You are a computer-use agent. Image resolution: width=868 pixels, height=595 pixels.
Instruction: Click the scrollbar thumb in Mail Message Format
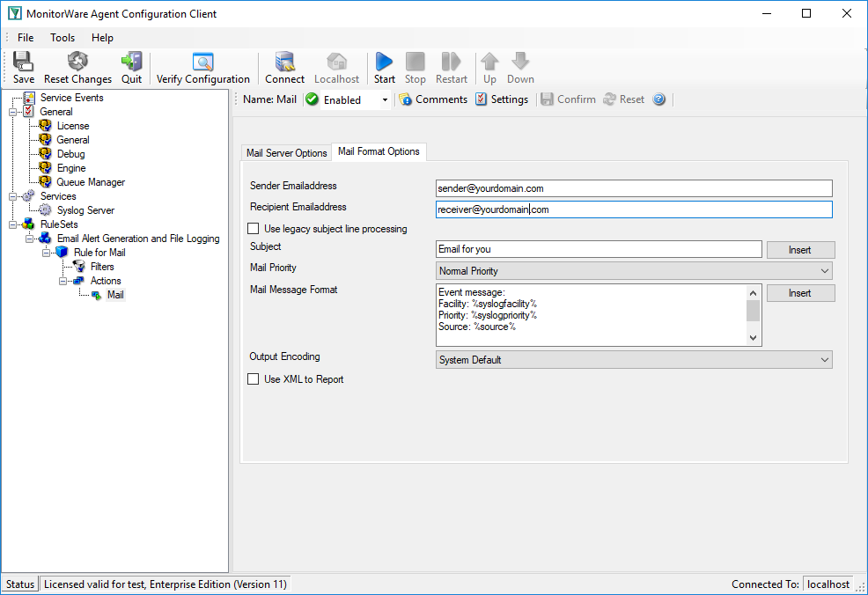tap(753, 311)
